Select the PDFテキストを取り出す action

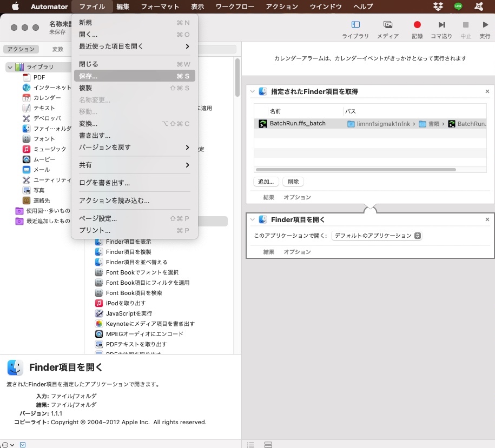131,344
